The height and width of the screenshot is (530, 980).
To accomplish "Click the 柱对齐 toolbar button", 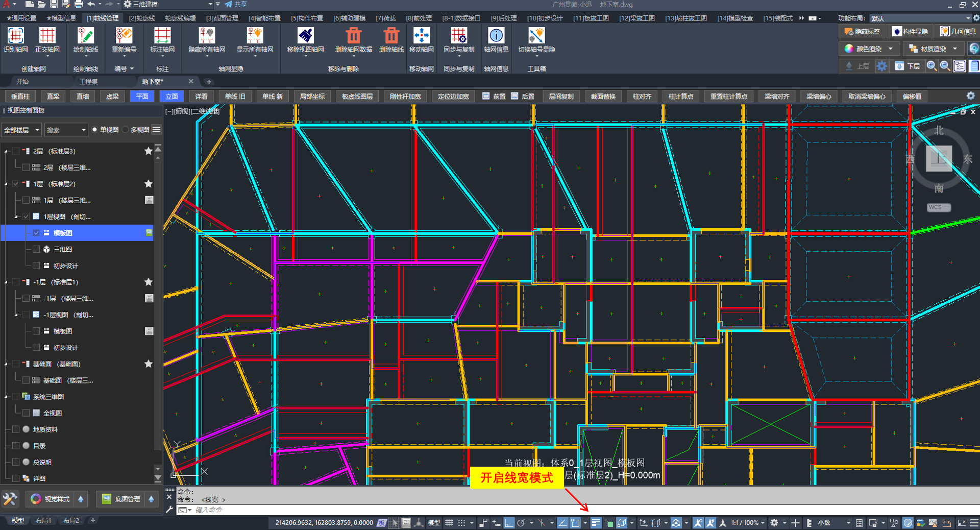I will (x=642, y=97).
